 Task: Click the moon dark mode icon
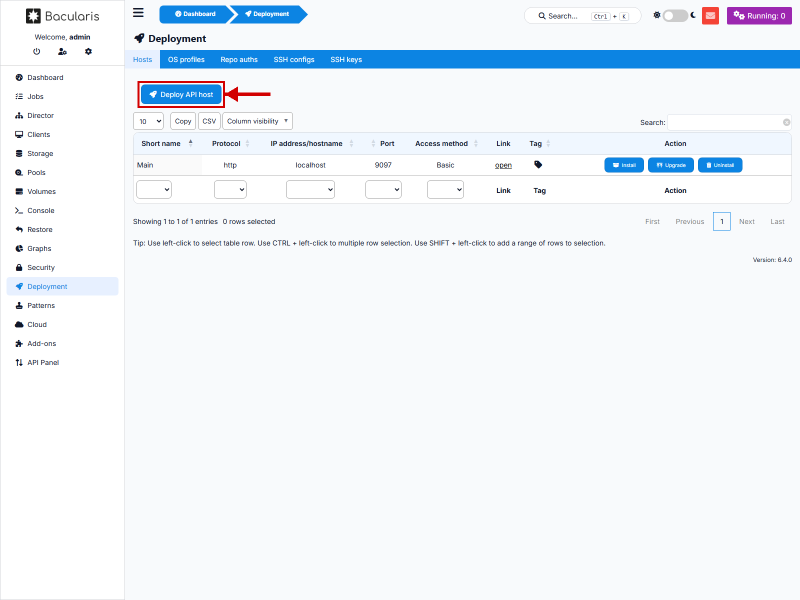(693, 15)
